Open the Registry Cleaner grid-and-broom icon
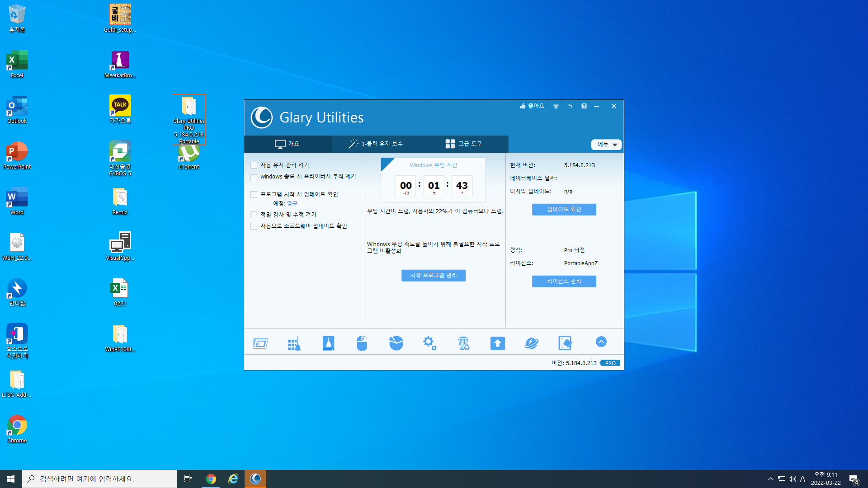 [294, 343]
